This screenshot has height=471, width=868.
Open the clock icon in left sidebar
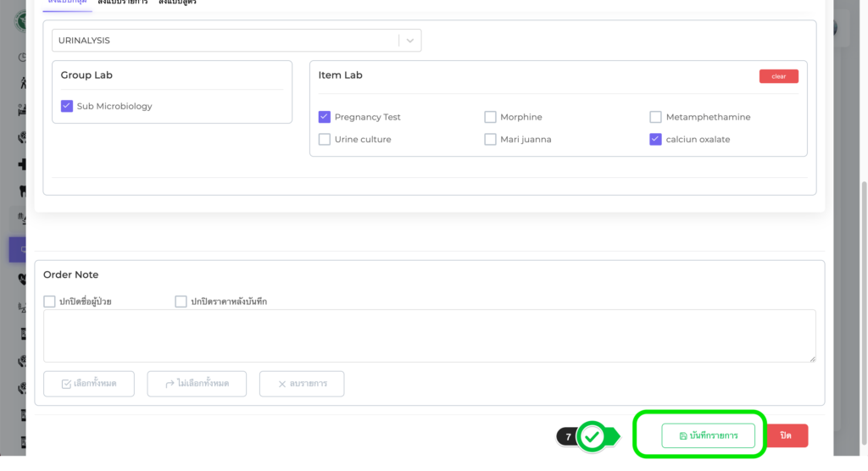22,58
